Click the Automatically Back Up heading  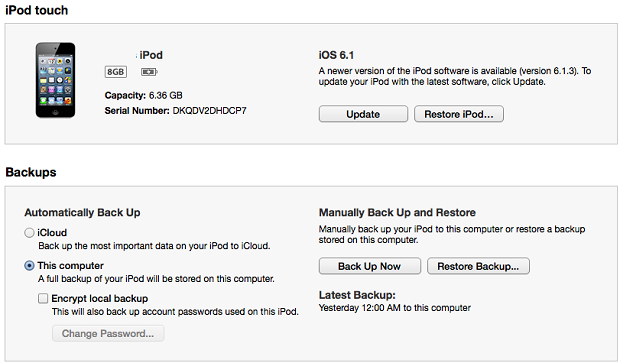click(82, 213)
